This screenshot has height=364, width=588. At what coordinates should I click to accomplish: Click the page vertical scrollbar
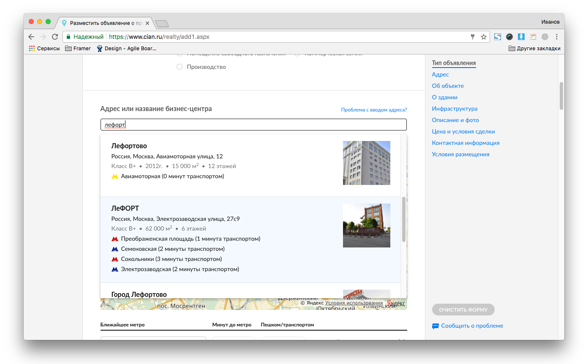click(561, 96)
